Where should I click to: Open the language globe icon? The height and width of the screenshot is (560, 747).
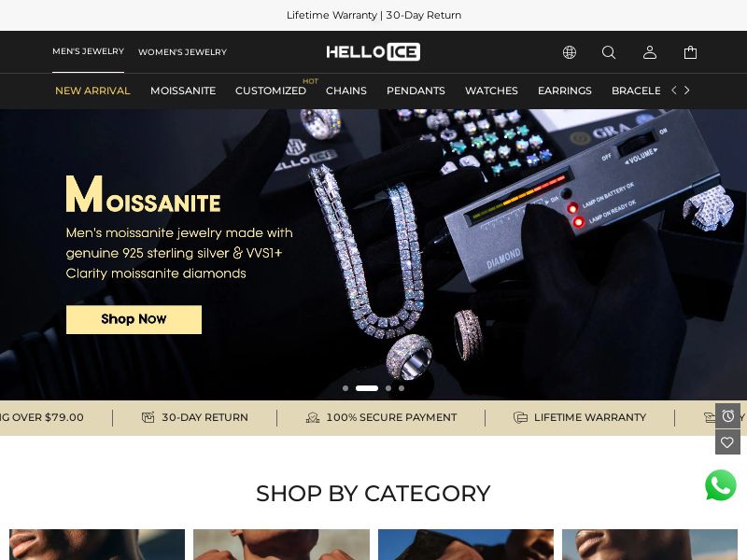[570, 52]
